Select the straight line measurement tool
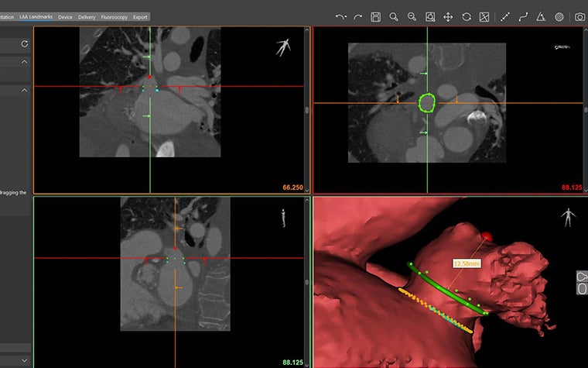 [x=505, y=17]
